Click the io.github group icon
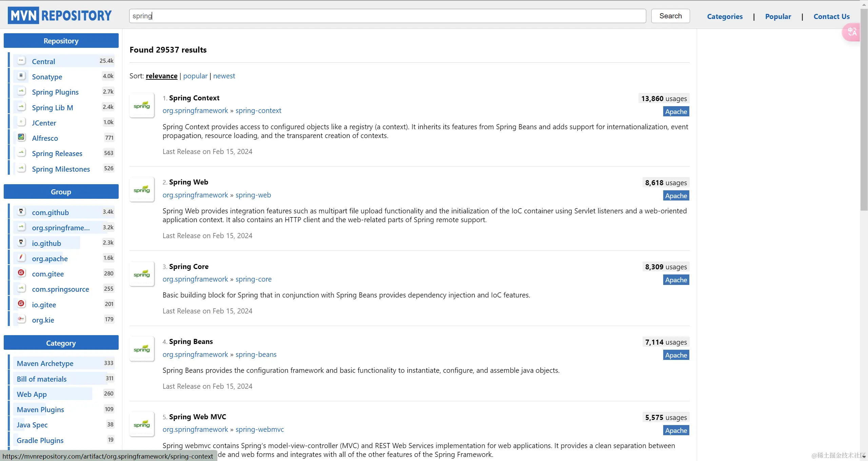The image size is (868, 461). 21,243
